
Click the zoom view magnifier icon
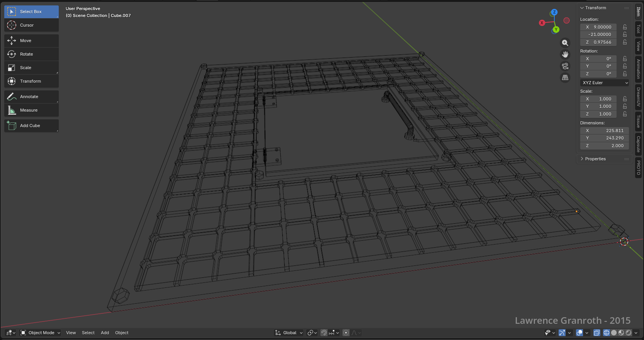(x=565, y=43)
